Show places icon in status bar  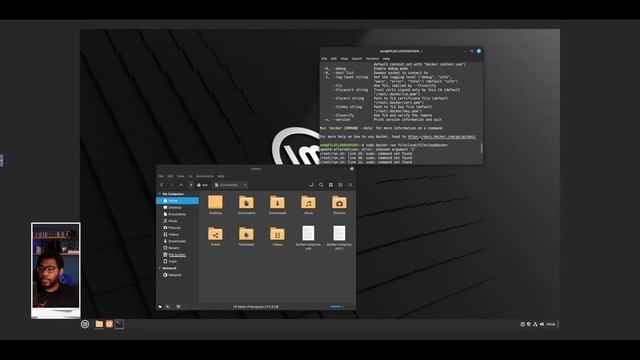coord(160,307)
